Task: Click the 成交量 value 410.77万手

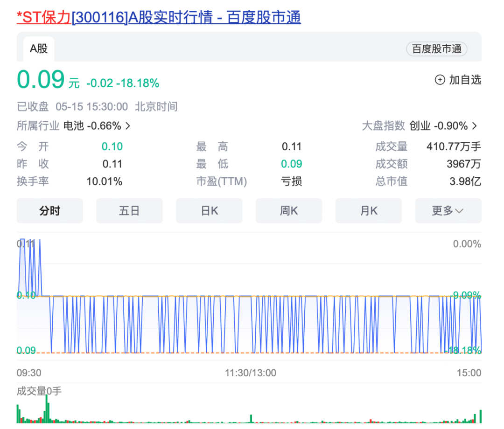Action: [x=454, y=146]
